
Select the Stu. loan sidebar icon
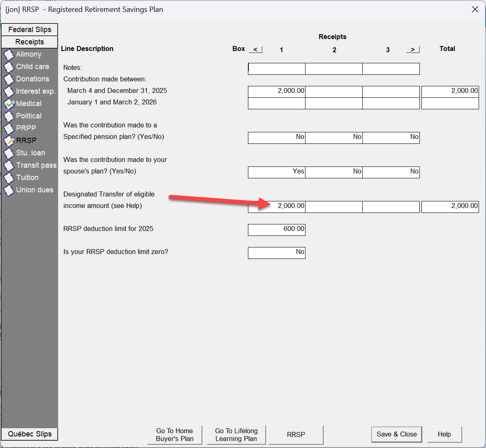9,153
